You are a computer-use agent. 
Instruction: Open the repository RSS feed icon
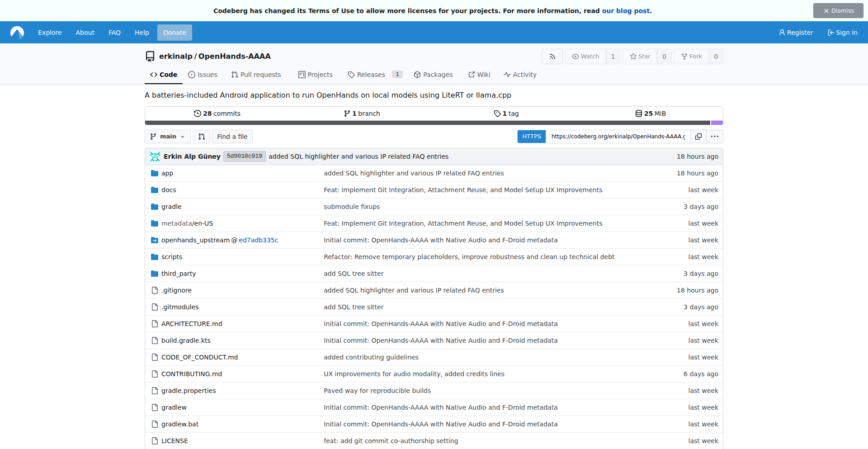(x=552, y=57)
